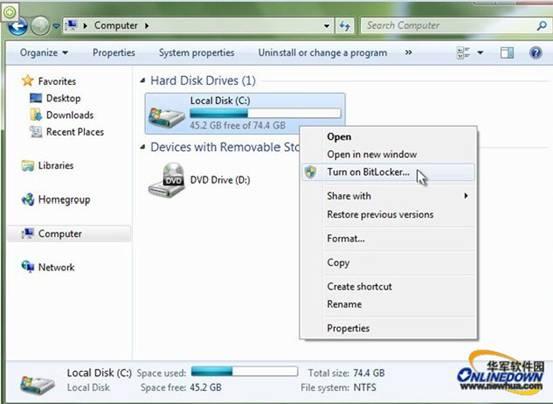This screenshot has height=404, width=553.
Task: Click the BitLocker shield icon in the menu
Action: tap(311, 172)
